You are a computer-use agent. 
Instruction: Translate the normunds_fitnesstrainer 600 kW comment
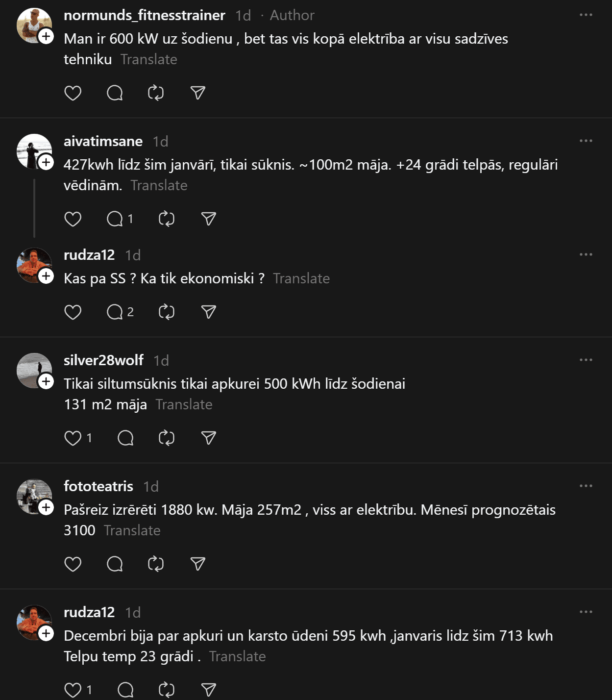point(148,60)
